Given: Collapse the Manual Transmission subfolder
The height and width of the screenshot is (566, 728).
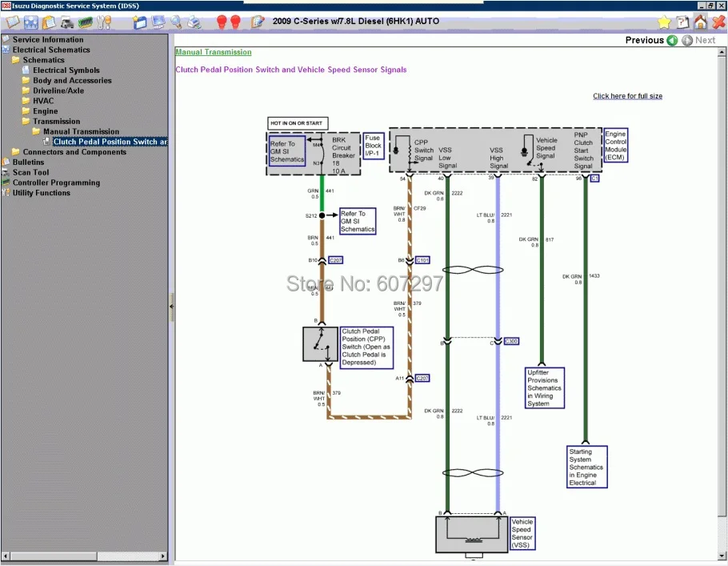Looking at the screenshot, I should (x=81, y=131).
